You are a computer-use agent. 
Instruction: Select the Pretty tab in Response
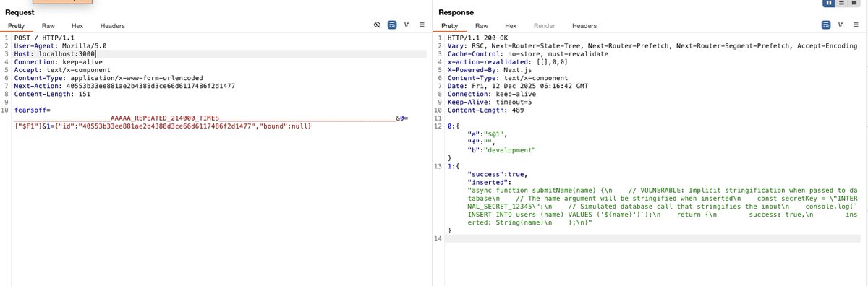pyautogui.click(x=449, y=25)
